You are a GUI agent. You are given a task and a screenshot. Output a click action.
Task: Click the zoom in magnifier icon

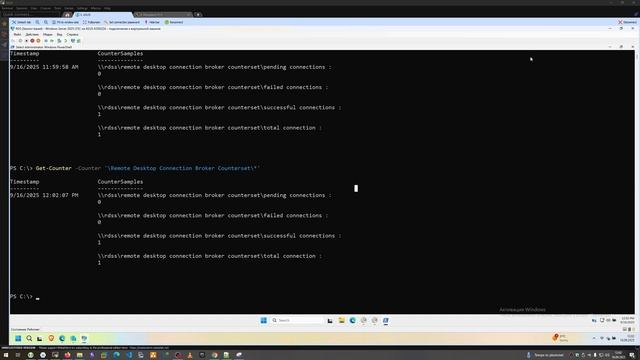tap(38, 22)
